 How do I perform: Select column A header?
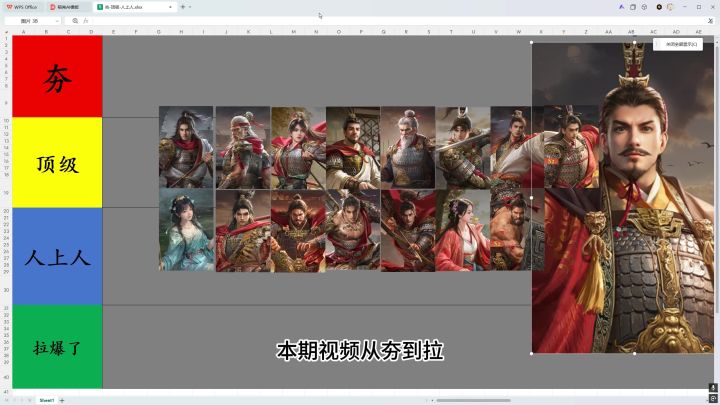pyautogui.click(x=23, y=32)
